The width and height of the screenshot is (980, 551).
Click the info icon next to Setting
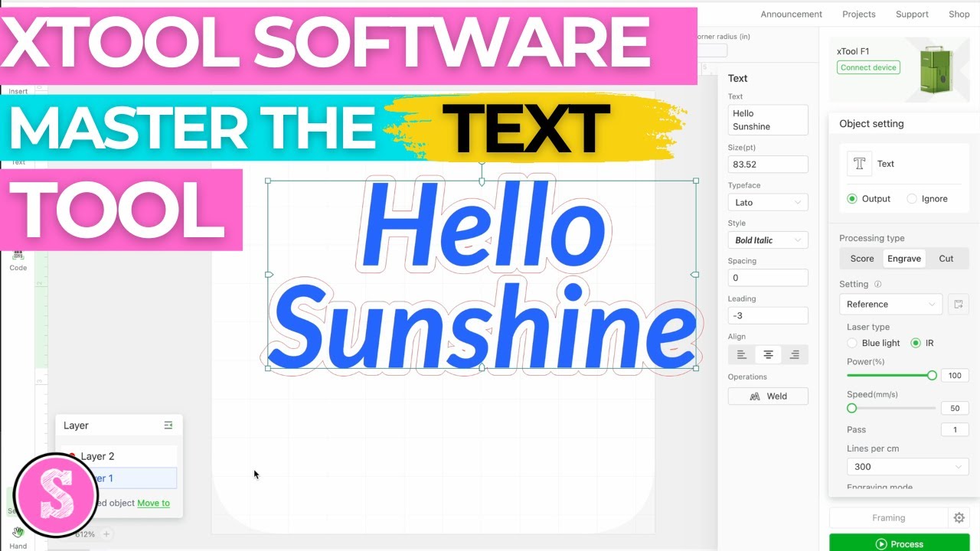click(877, 284)
